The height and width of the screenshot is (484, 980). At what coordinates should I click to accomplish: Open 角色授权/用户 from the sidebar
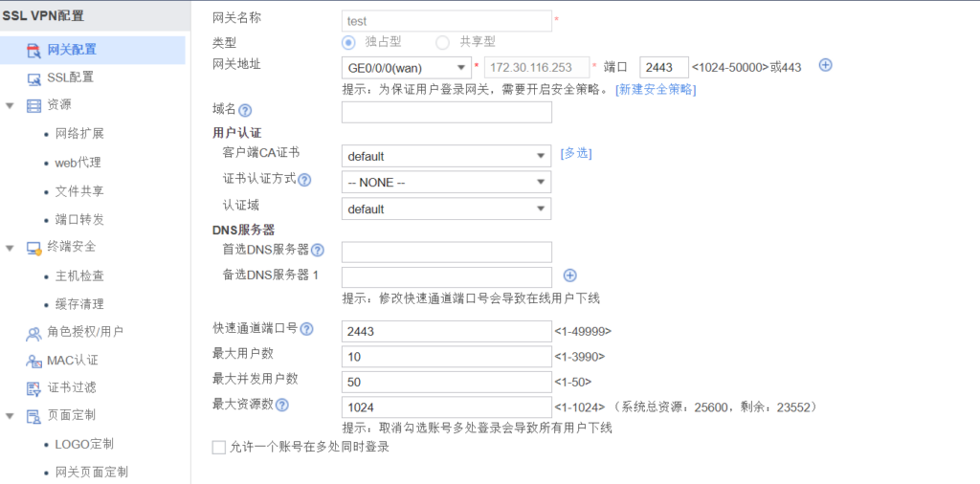coord(84,332)
